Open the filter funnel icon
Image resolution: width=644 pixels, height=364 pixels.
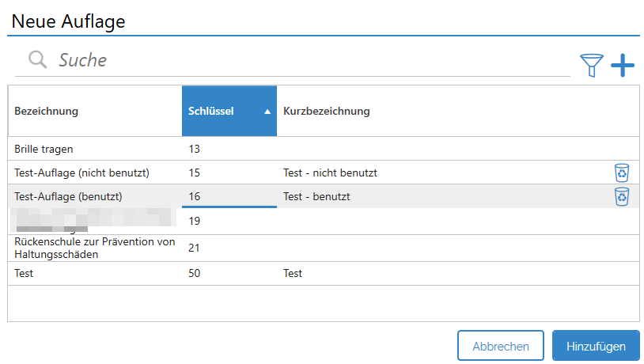tap(591, 66)
